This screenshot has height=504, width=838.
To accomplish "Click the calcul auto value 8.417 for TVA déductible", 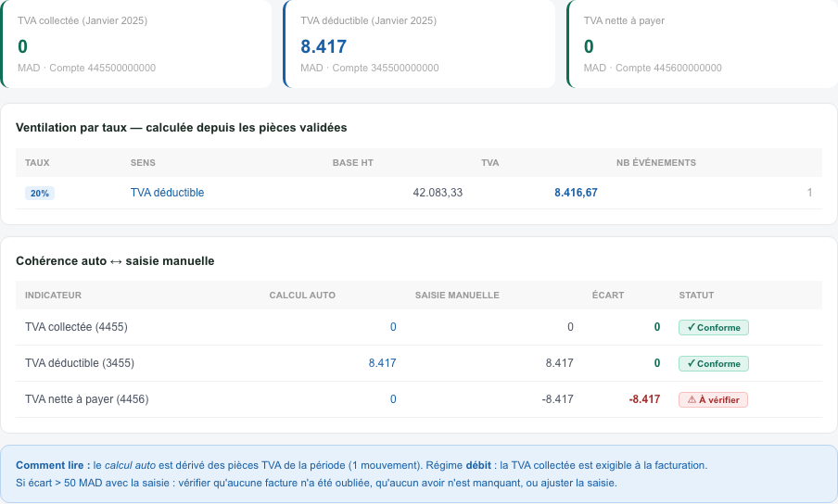I will point(382,363).
